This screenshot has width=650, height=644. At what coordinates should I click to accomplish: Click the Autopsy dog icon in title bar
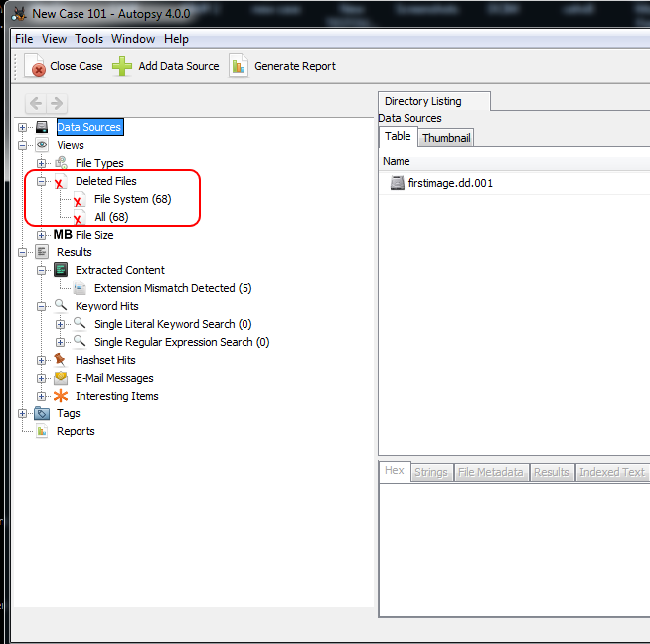[19, 14]
